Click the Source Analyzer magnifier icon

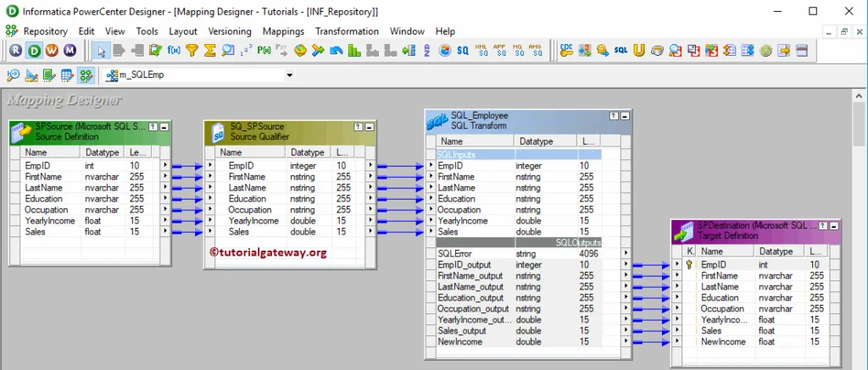(x=14, y=75)
